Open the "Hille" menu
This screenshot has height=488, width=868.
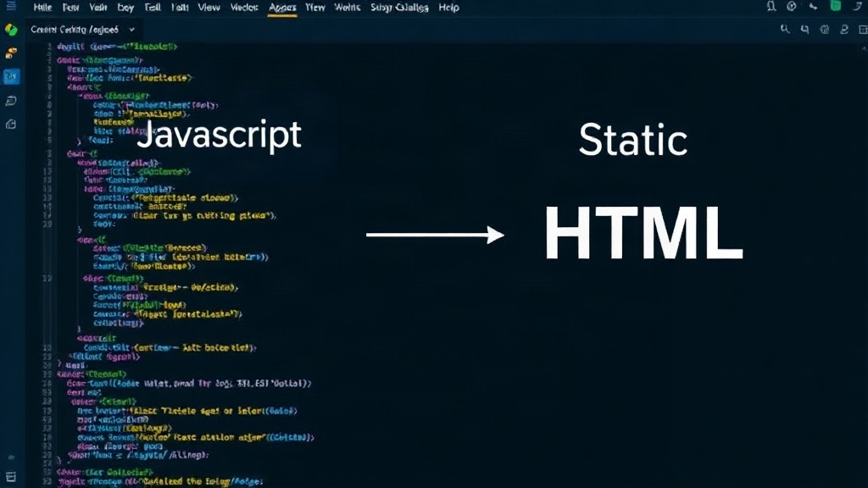tap(42, 8)
